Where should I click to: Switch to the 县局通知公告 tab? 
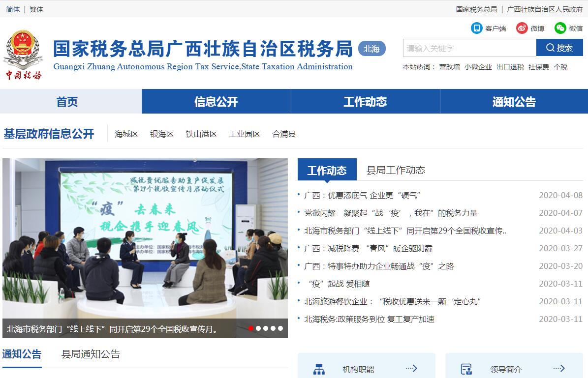tap(91, 354)
